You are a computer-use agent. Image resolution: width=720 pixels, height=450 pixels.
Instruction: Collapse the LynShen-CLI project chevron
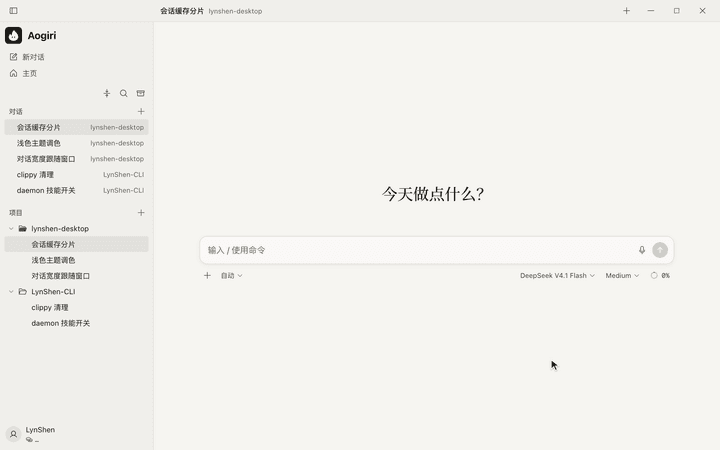point(11,292)
